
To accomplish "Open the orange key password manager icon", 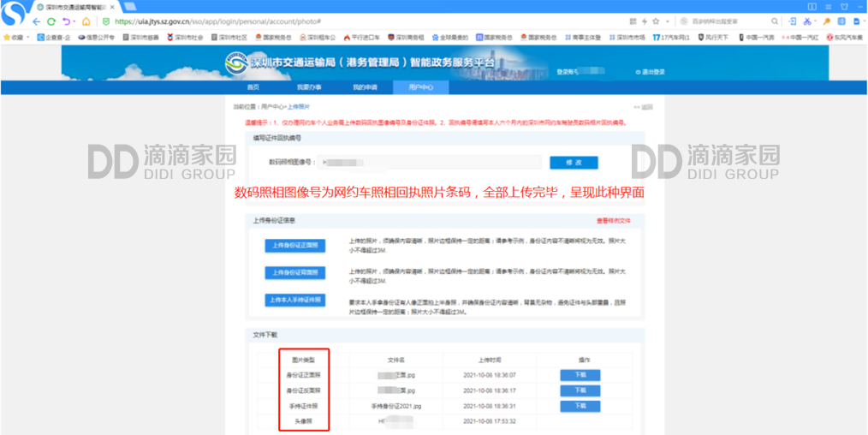I will 826,21.
